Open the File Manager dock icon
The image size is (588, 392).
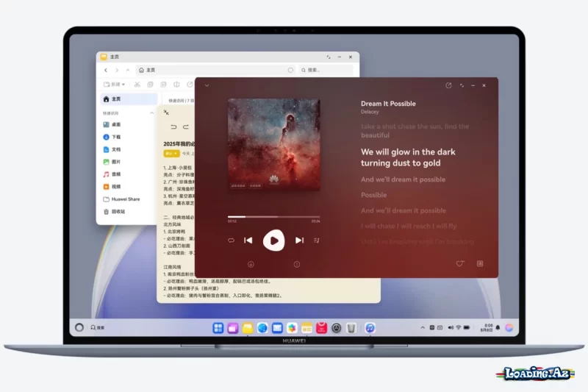point(248,328)
